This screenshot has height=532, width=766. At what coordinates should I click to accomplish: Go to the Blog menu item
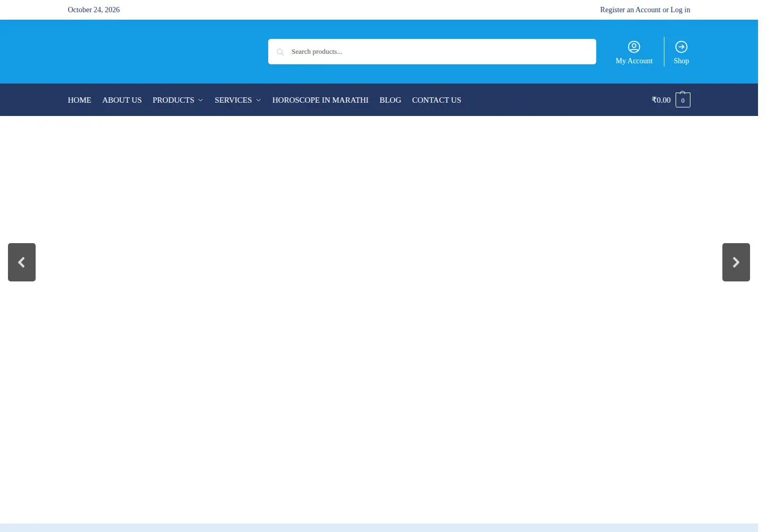click(x=390, y=100)
